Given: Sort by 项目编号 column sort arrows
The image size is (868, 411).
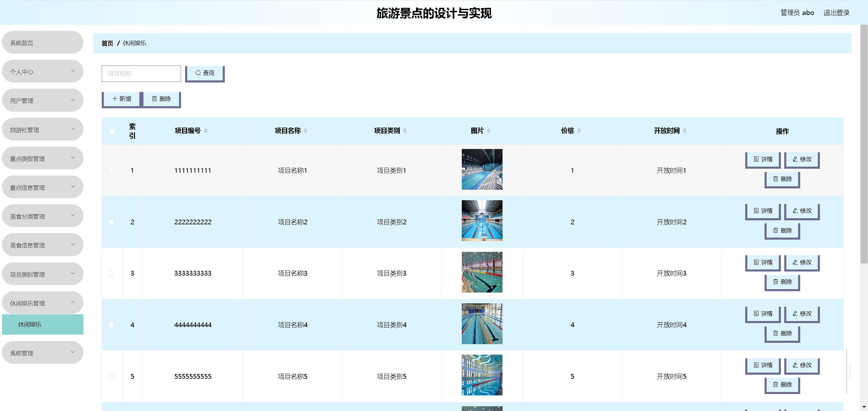Looking at the screenshot, I should 206,131.
